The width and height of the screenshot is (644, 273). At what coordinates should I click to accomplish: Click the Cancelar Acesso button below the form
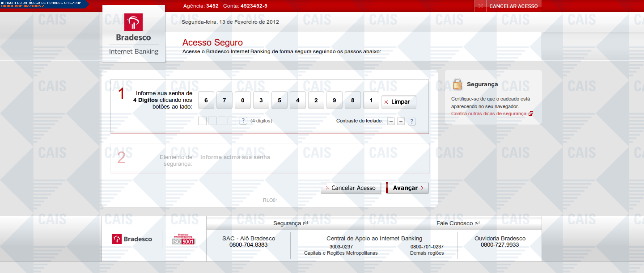351,188
